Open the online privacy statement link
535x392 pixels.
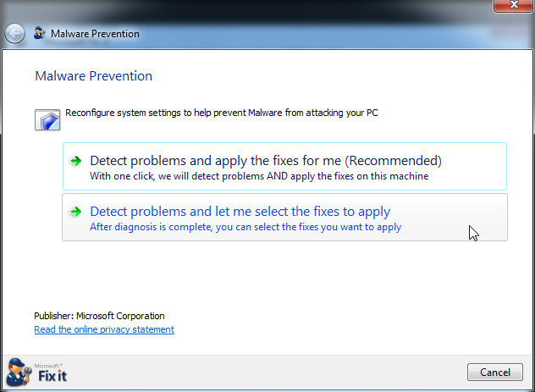pyautogui.click(x=104, y=329)
